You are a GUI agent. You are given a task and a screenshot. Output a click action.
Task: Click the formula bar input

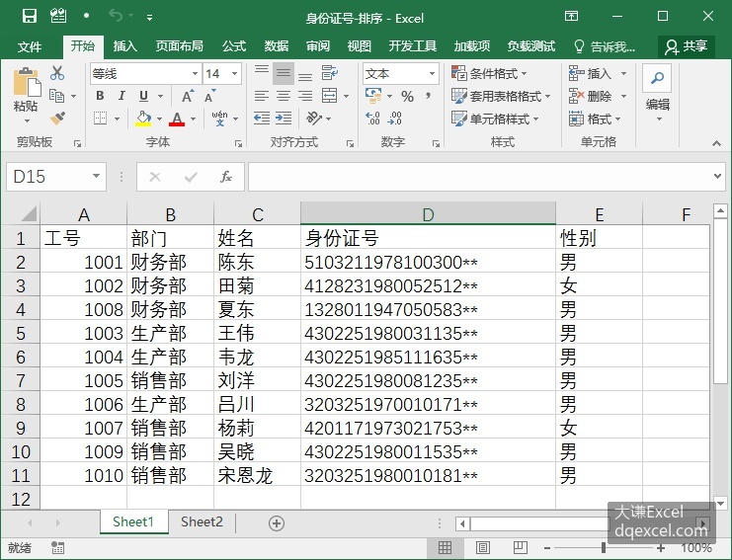click(x=481, y=177)
